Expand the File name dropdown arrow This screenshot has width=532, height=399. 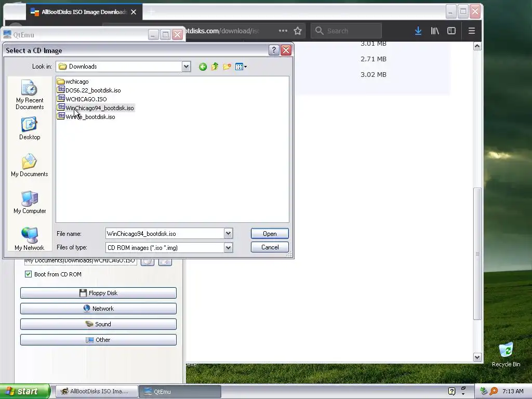pos(229,233)
